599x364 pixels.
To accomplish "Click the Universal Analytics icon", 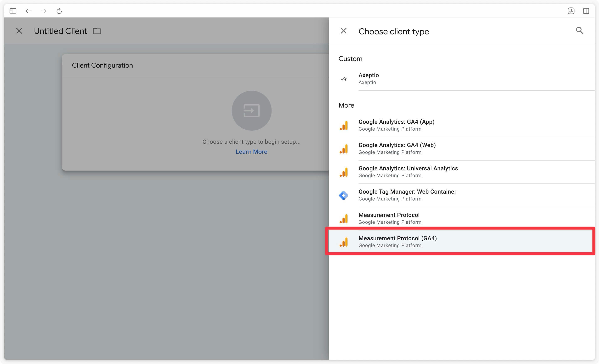I will click(x=344, y=172).
